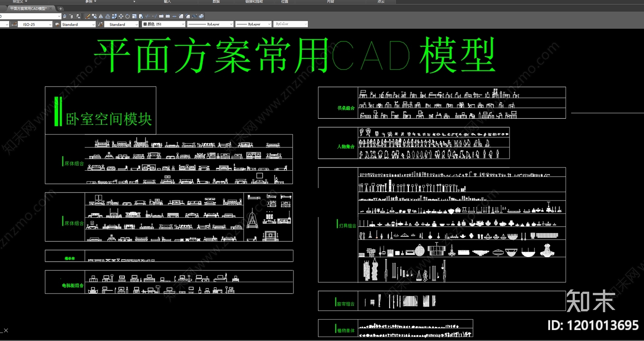Open the lineweight ByLayer dropdown

(253, 25)
